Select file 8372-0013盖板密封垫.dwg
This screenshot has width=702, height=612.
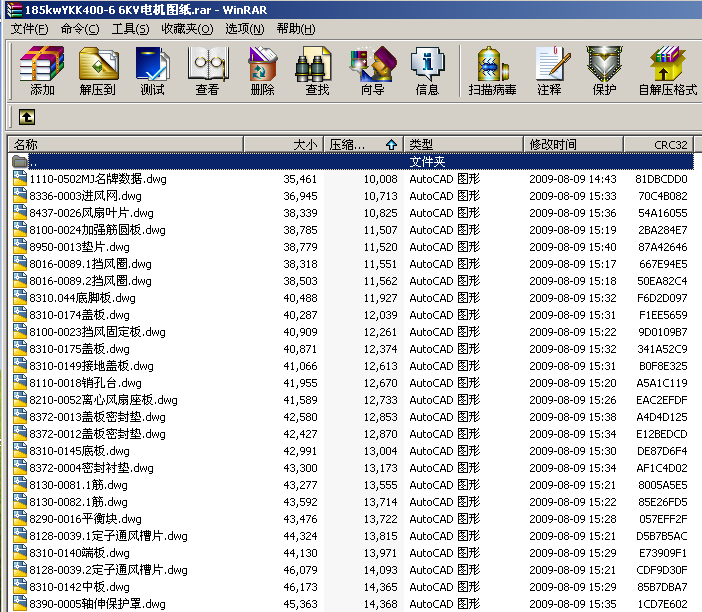click(97, 417)
